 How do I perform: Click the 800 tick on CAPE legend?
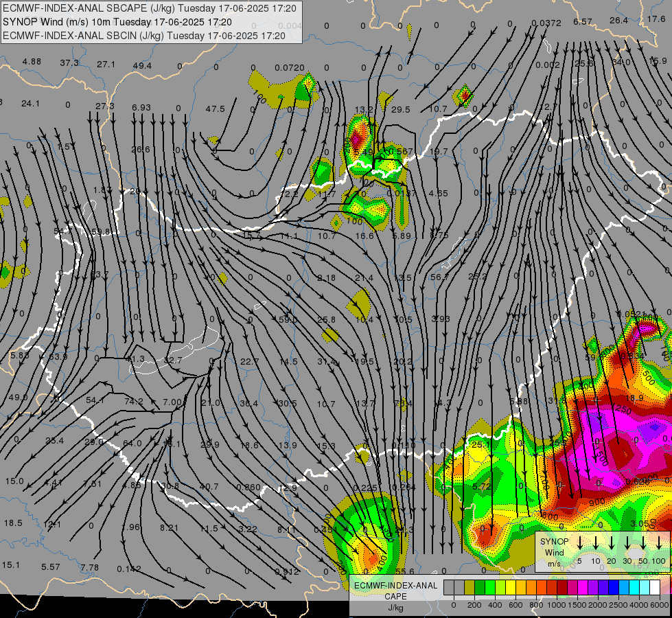point(535,605)
